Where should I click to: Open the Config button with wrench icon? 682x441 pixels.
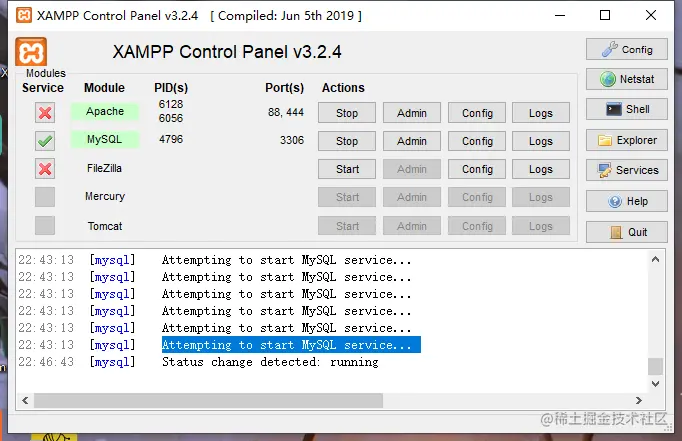click(x=627, y=49)
